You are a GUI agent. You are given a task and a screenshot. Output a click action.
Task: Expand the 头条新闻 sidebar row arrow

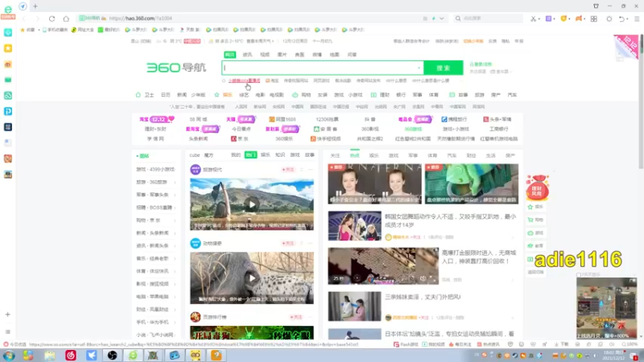tap(175, 233)
